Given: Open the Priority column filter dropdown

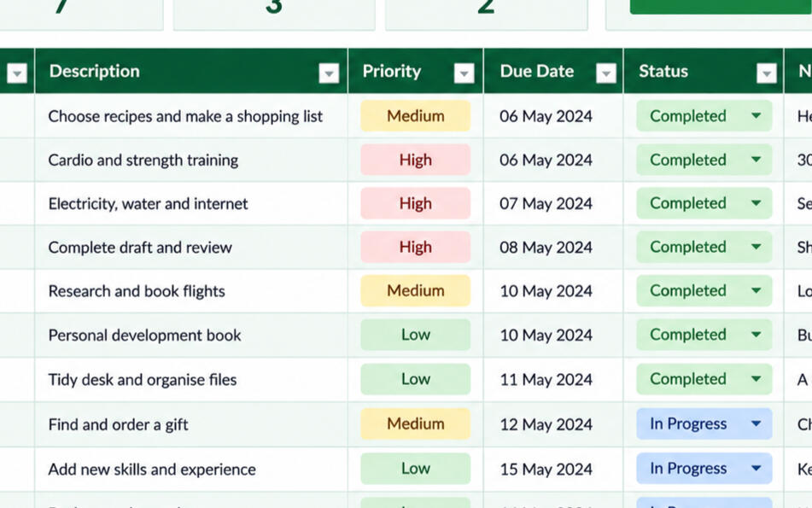Looking at the screenshot, I should (x=464, y=73).
